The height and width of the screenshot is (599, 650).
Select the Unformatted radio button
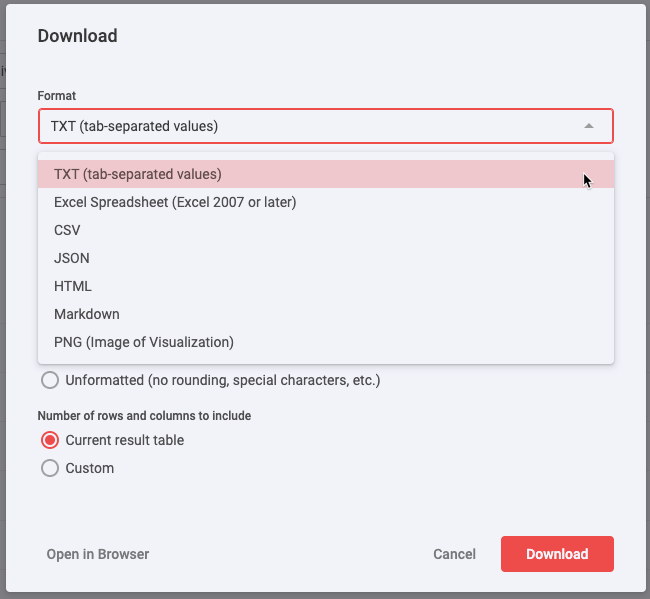pos(50,380)
